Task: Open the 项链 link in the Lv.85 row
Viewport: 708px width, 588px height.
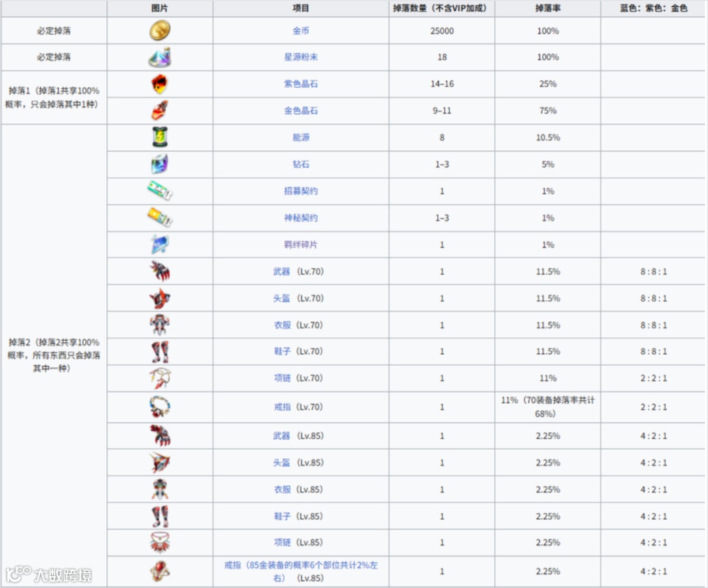Action: pyautogui.click(x=282, y=542)
